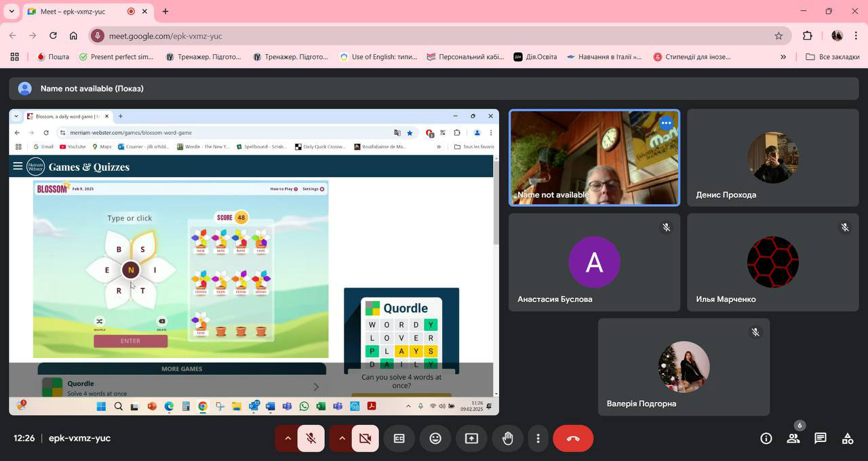The image size is (868, 461).
Task: Click the Chrome profile avatar
Action: [837, 36]
